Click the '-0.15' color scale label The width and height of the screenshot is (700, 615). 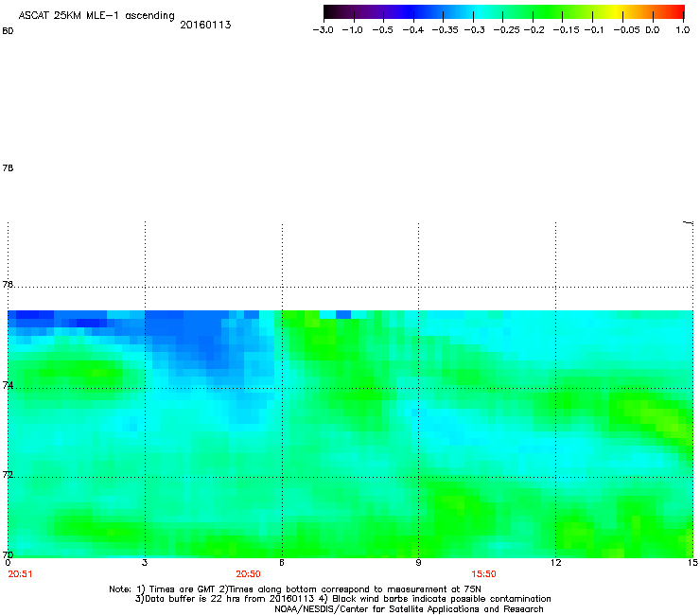(566, 30)
